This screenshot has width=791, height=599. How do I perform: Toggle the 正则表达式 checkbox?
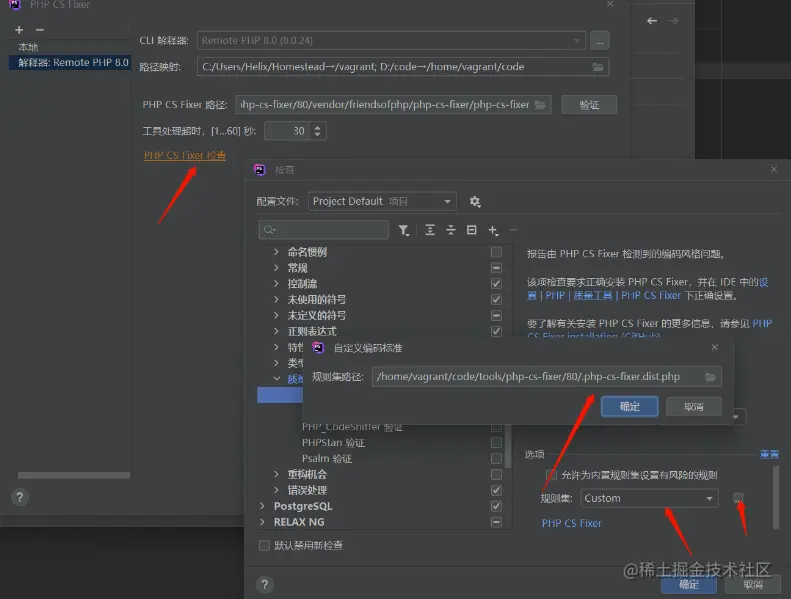496,331
